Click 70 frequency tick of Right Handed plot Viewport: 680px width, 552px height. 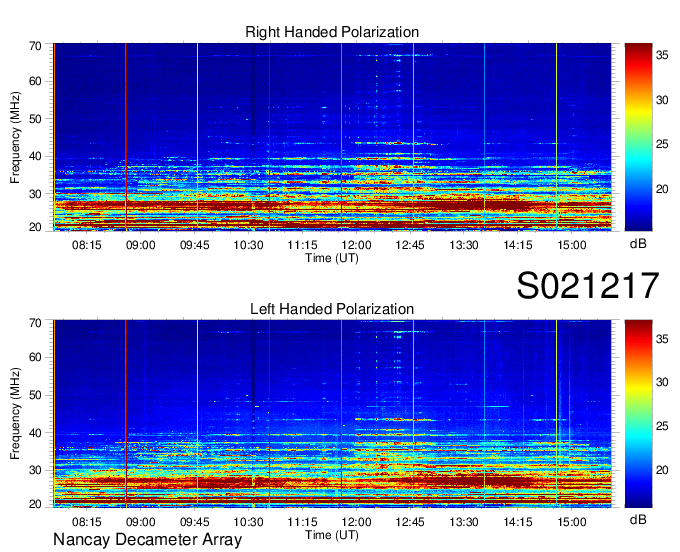(36, 46)
